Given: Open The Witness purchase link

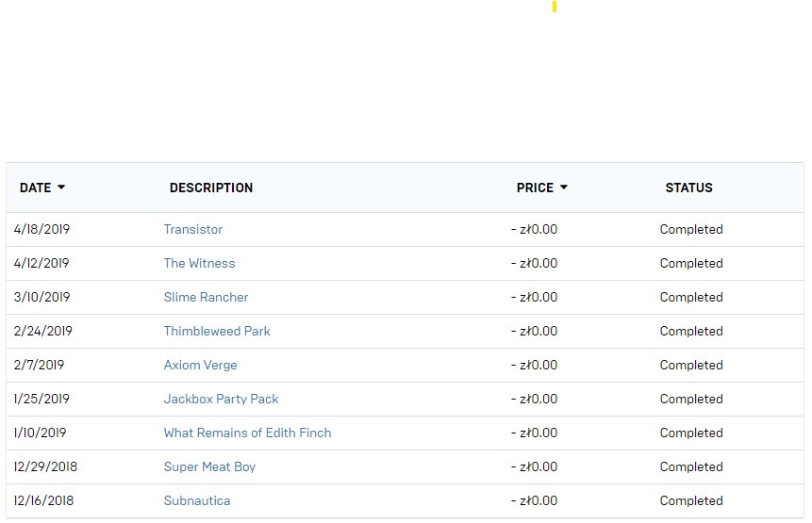Looking at the screenshot, I should pyautogui.click(x=199, y=263).
